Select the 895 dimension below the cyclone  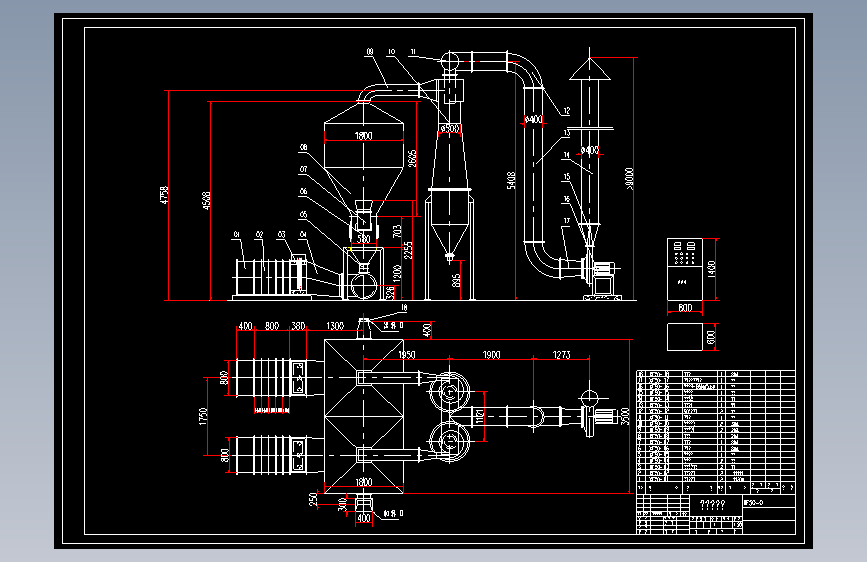[456, 280]
